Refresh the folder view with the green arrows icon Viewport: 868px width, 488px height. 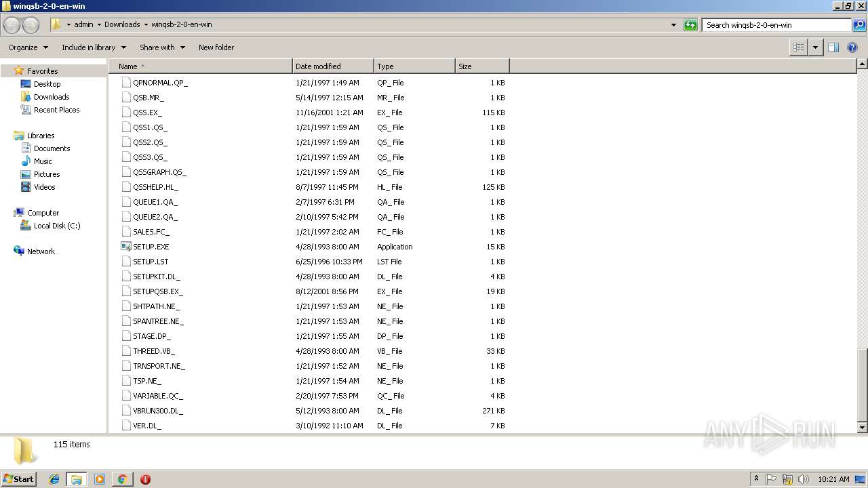pos(690,25)
